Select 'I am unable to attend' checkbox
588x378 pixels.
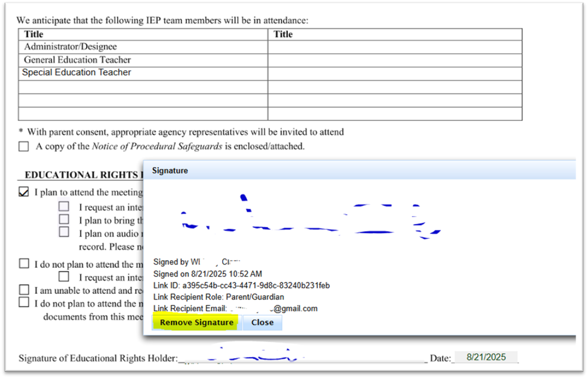point(24,290)
